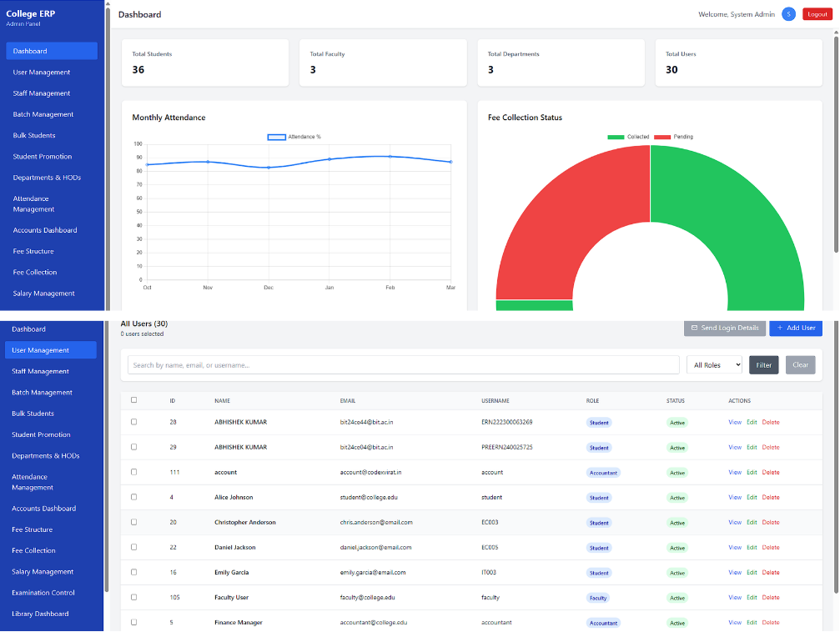
Task: Click the envelope icon on Send Login Details
Action: click(694, 329)
